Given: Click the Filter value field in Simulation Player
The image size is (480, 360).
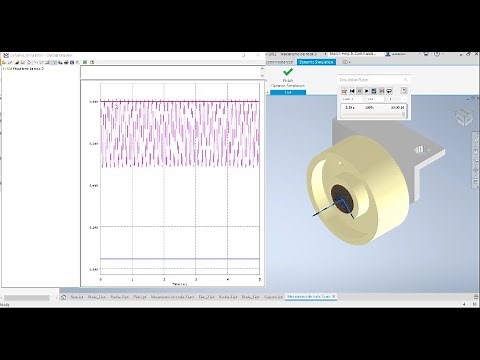Looking at the screenshot, I should (397, 99).
